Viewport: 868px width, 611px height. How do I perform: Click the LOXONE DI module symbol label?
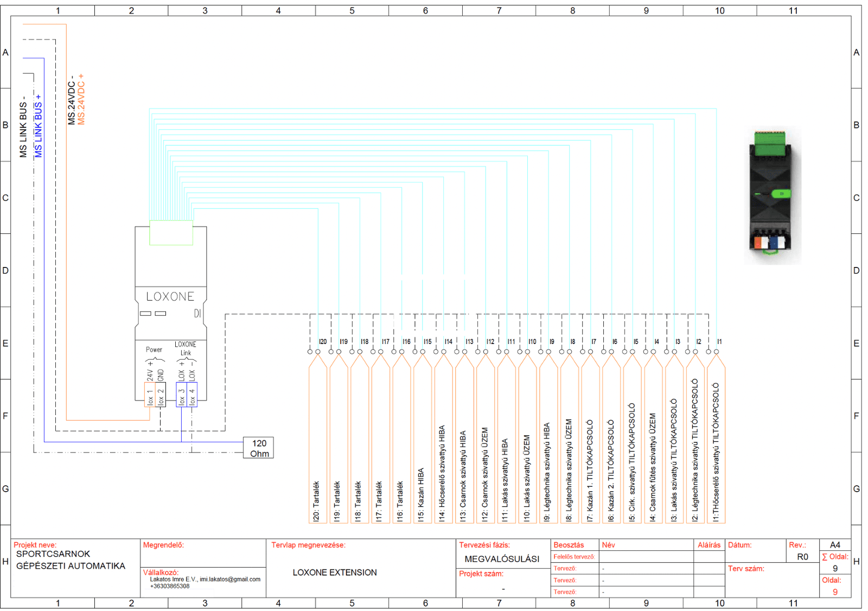click(170, 297)
